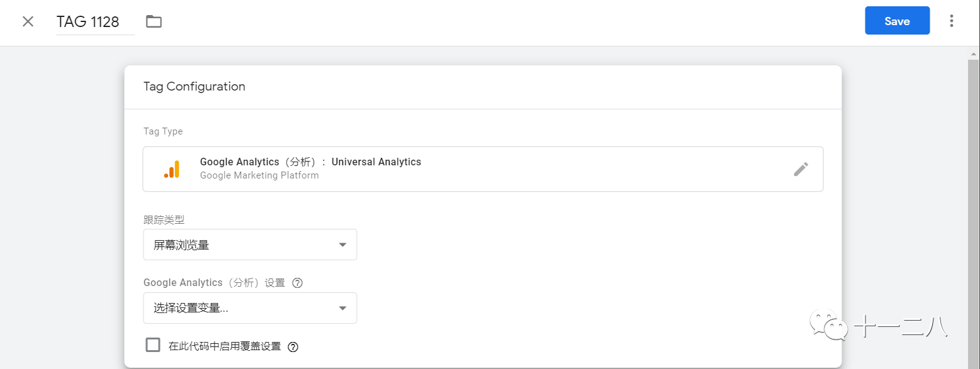Click the Tag Configuration header
Screen dimensions: 980x369
pos(194,86)
